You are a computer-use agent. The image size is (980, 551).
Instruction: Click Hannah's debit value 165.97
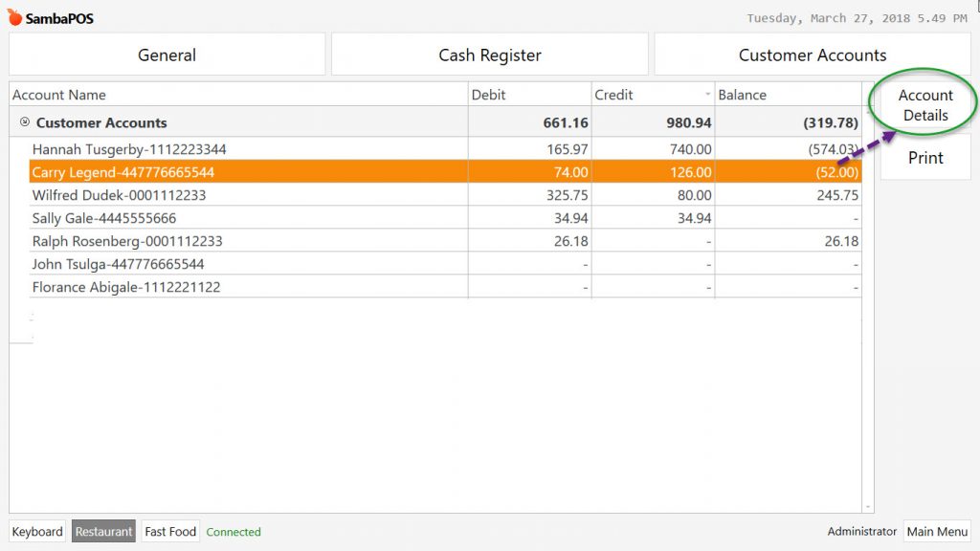tap(567, 149)
